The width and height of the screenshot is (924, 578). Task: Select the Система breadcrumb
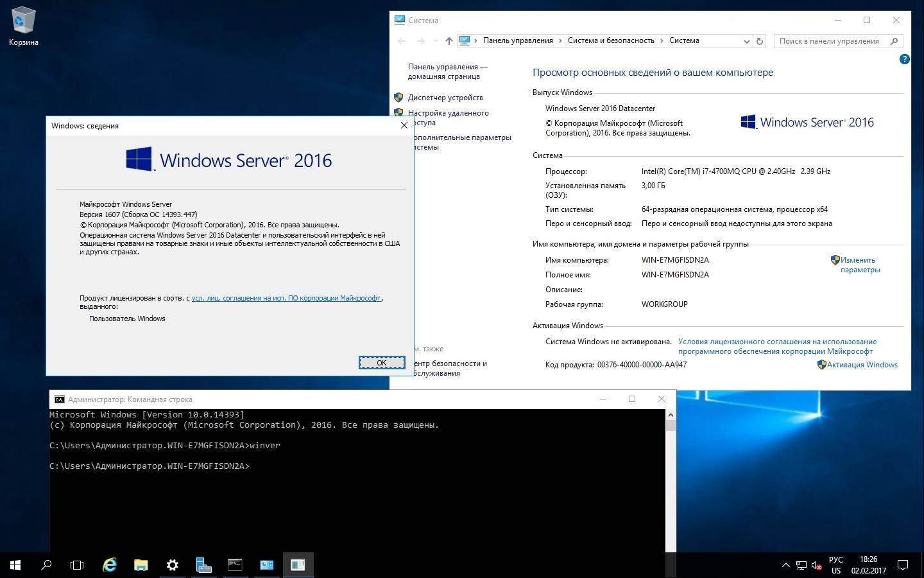tap(684, 40)
